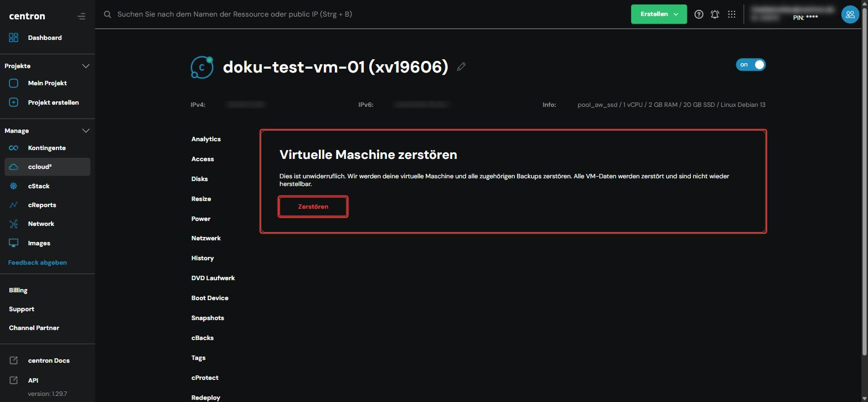Click the Network nodes icon
The image size is (868, 402).
click(x=14, y=224)
